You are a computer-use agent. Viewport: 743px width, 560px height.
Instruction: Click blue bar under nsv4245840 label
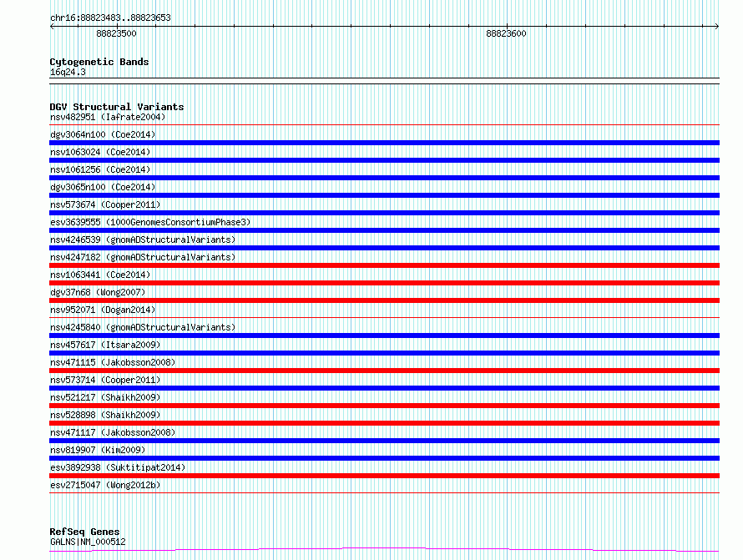[384, 335]
